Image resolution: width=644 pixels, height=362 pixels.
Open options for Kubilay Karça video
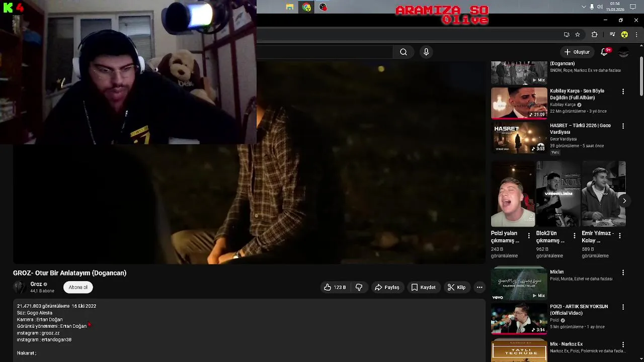(x=623, y=92)
